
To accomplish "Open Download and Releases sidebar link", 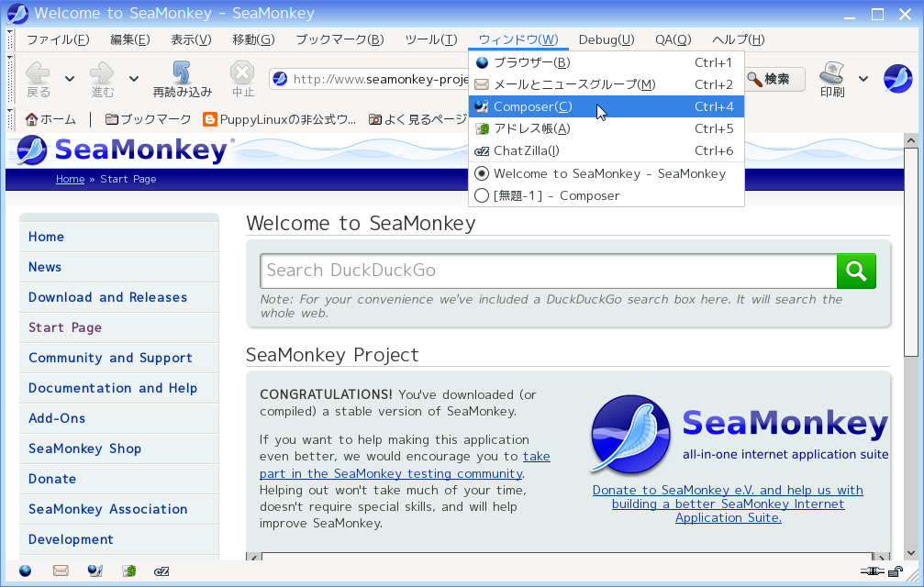I will (108, 297).
